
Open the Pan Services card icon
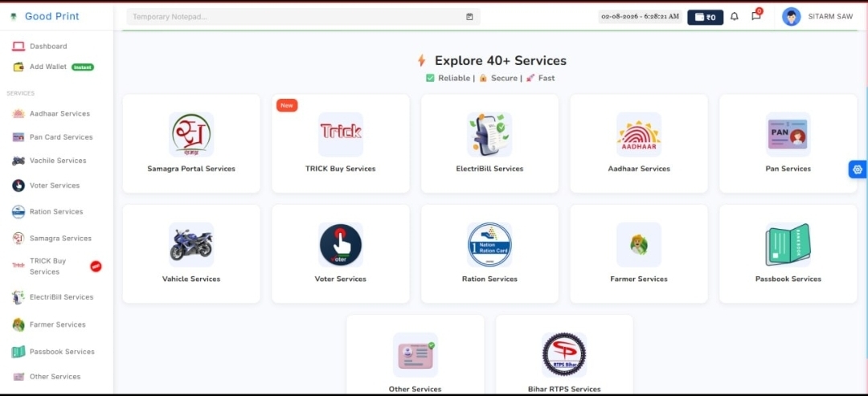point(788,134)
